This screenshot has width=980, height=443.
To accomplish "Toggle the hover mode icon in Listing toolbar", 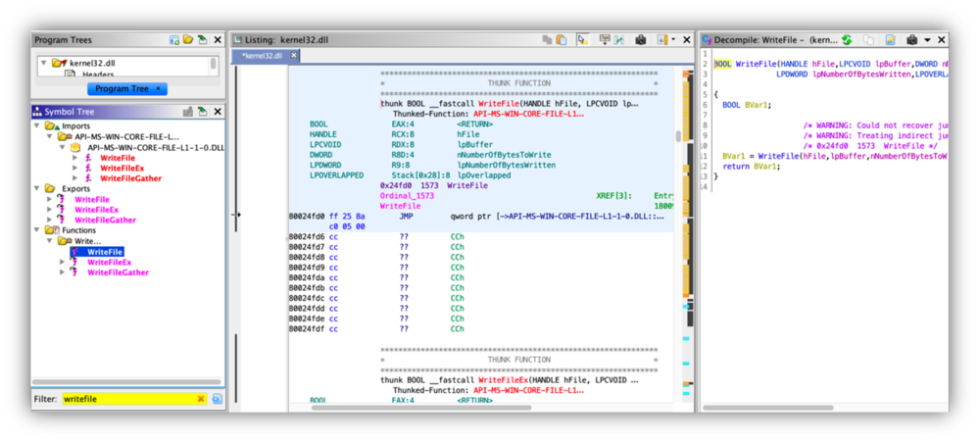I will pyautogui.click(x=661, y=40).
